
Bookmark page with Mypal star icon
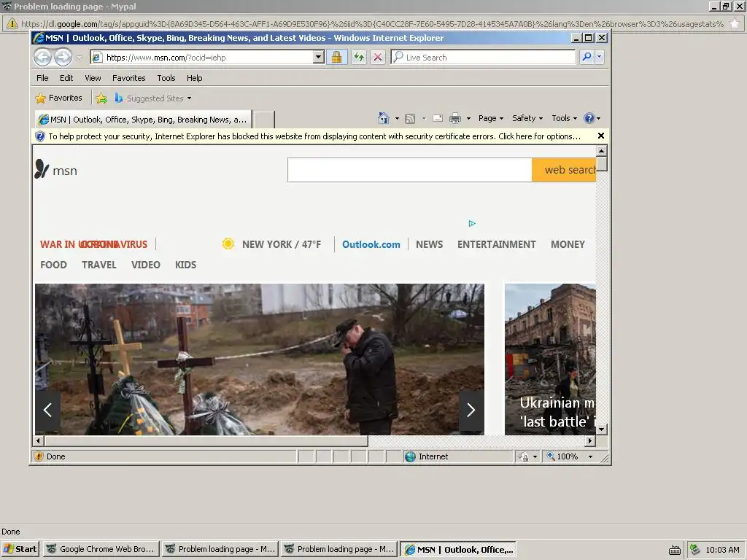coord(735,23)
